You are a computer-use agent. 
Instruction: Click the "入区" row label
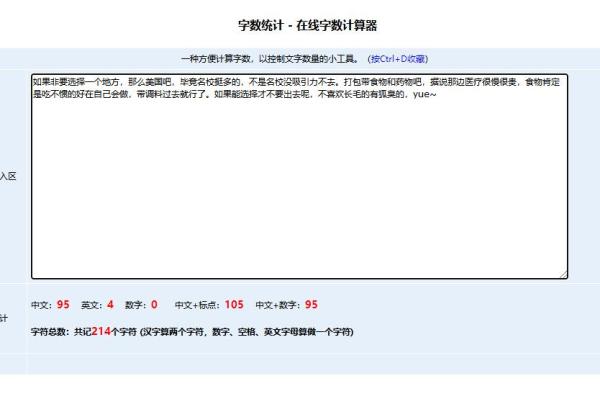(8, 176)
